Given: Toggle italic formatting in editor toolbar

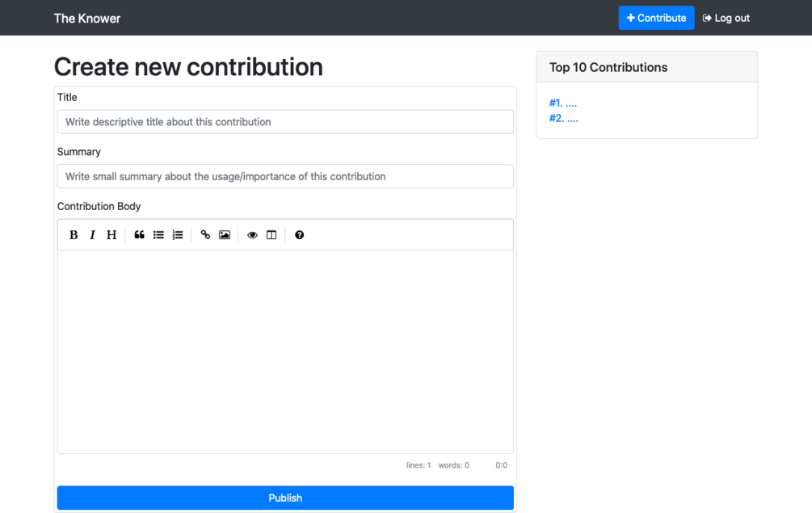Looking at the screenshot, I should coord(92,235).
